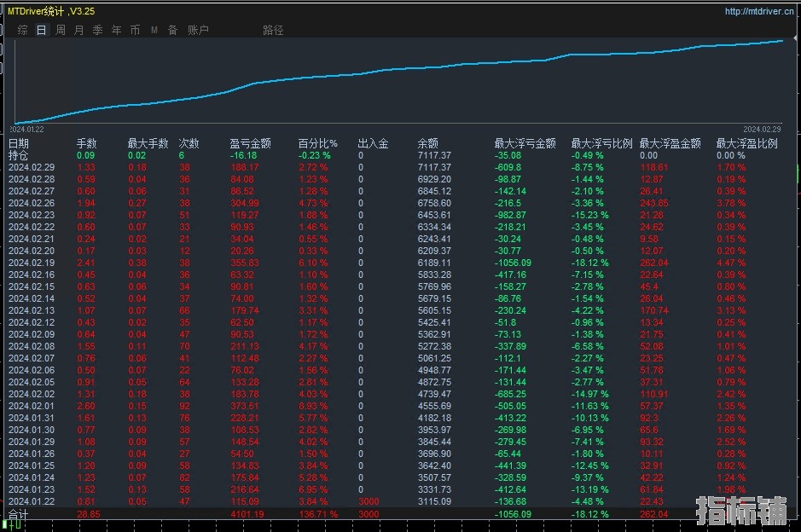Click the 路径 path button

pyautogui.click(x=273, y=30)
